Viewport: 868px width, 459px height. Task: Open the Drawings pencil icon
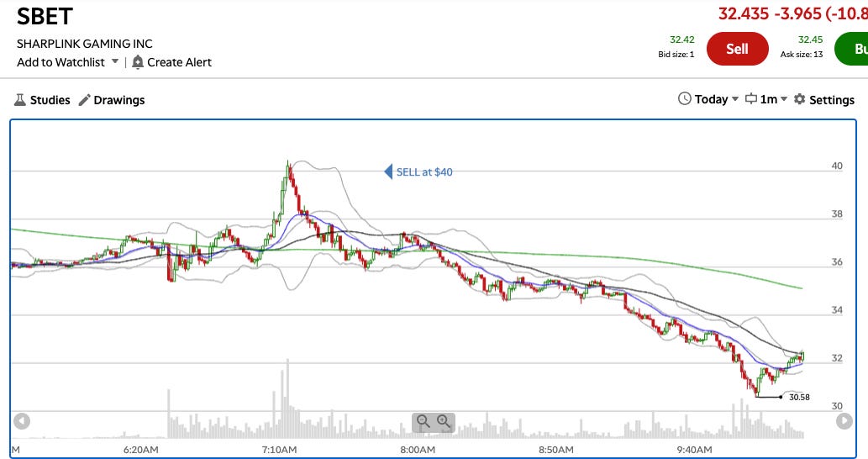[x=84, y=100]
